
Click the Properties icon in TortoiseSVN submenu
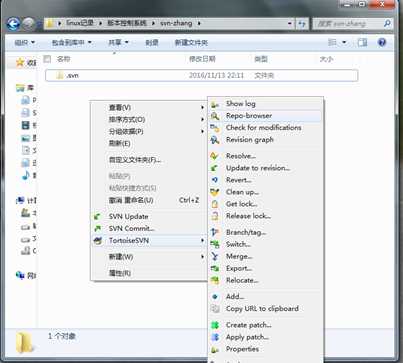pyautogui.click(x=215, y=349)
